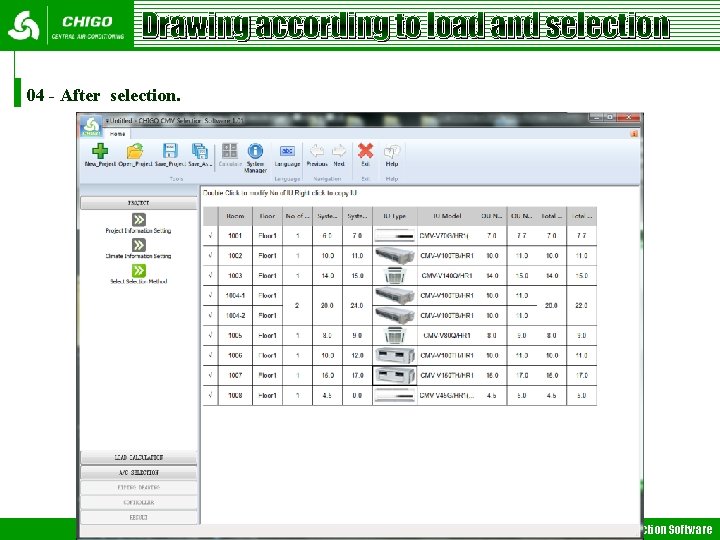Select model cell CMV-V80Q/HR1 in row 1005

click(x=447, y=335)
